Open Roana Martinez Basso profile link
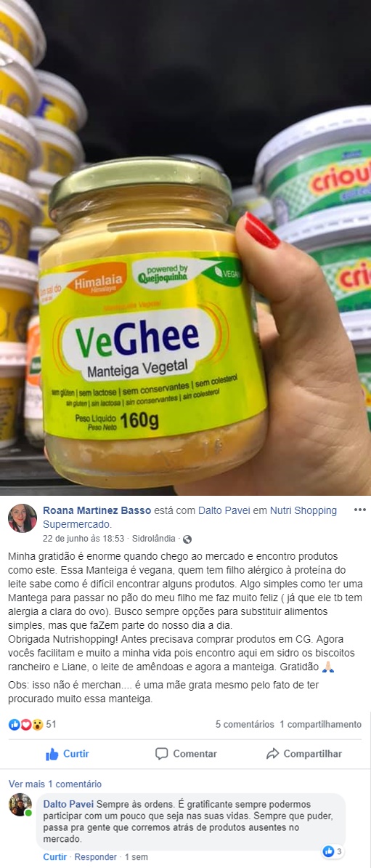The image size is (371, 868). pos(97,510)
